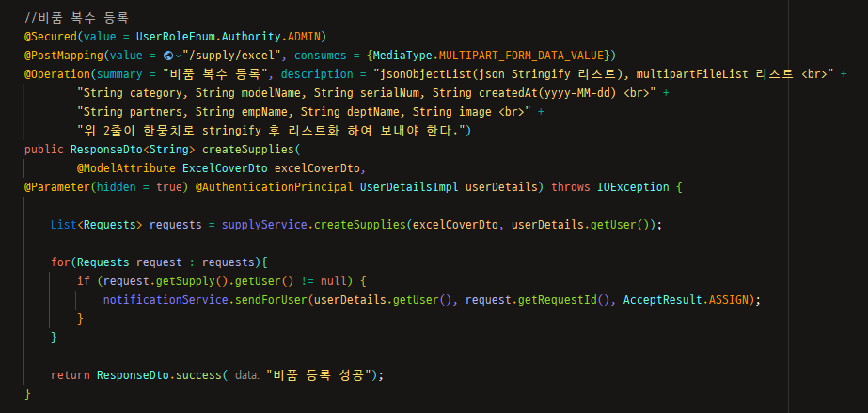Click the "getRequestId()" method call
The width and height of the screenshot is (868, 413).
(564, 300)
